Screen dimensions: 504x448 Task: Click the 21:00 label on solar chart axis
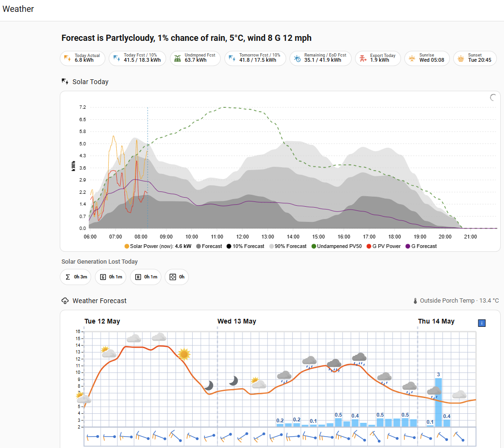click(x=470, y=237)
